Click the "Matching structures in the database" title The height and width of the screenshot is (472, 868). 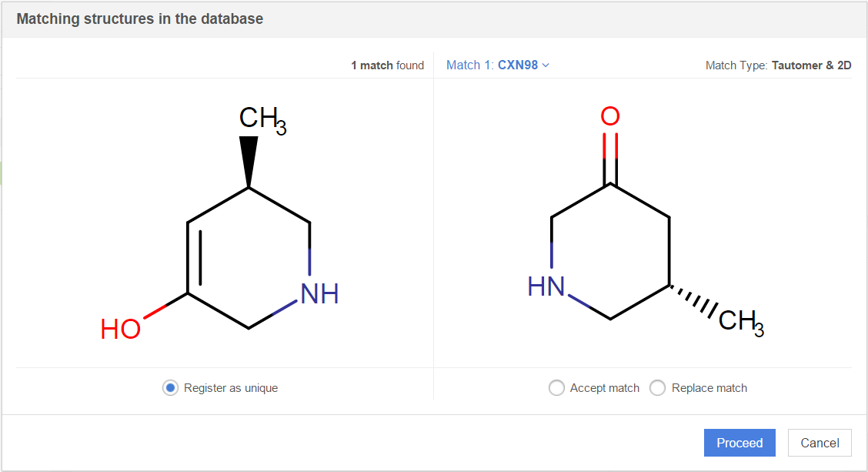(x=140, y=19)
